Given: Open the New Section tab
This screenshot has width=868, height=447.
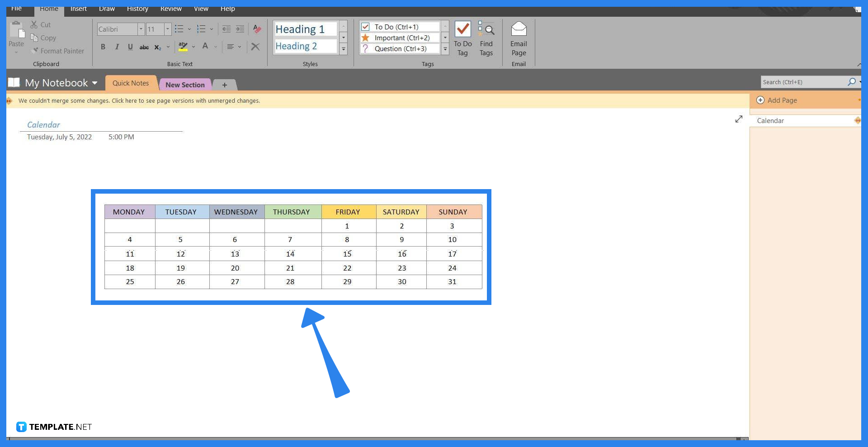Looking at the screenshot, I should coord(185,85).
